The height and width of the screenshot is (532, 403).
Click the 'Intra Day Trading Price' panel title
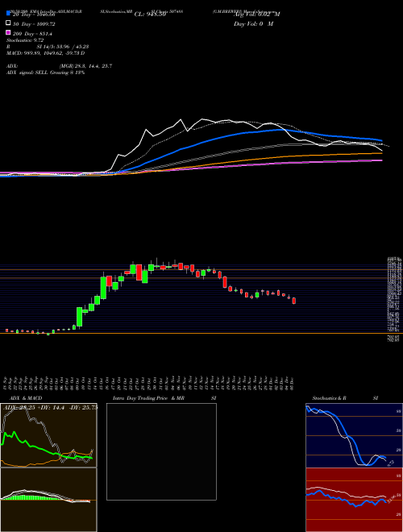[164, 398]
